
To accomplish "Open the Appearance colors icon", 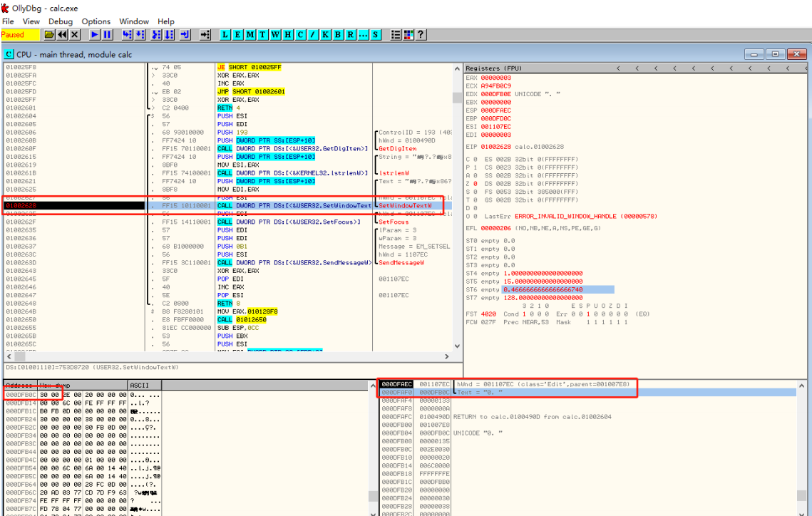I will (x=408, y=35).
